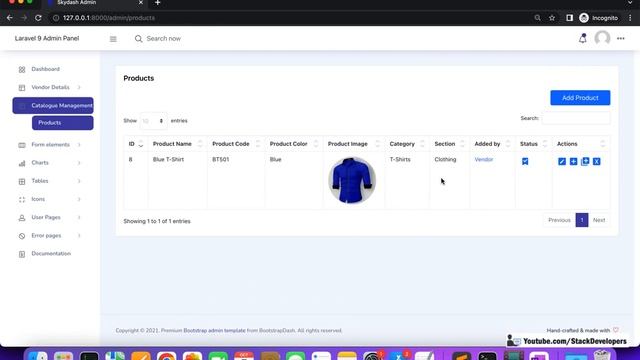
Task: Expand the Form elements chevron
Action: point(79,145)
